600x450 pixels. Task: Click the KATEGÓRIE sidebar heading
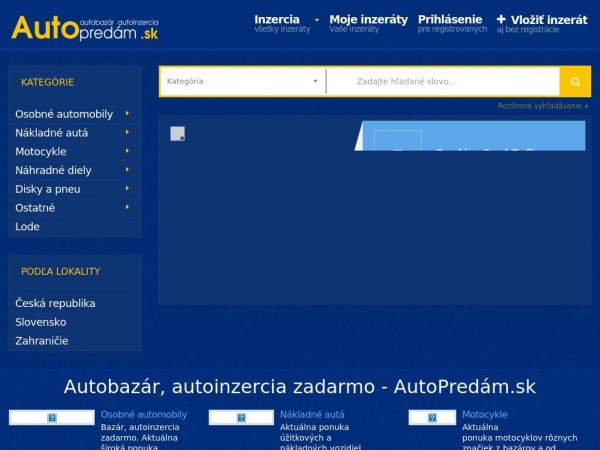click(47, 82)
